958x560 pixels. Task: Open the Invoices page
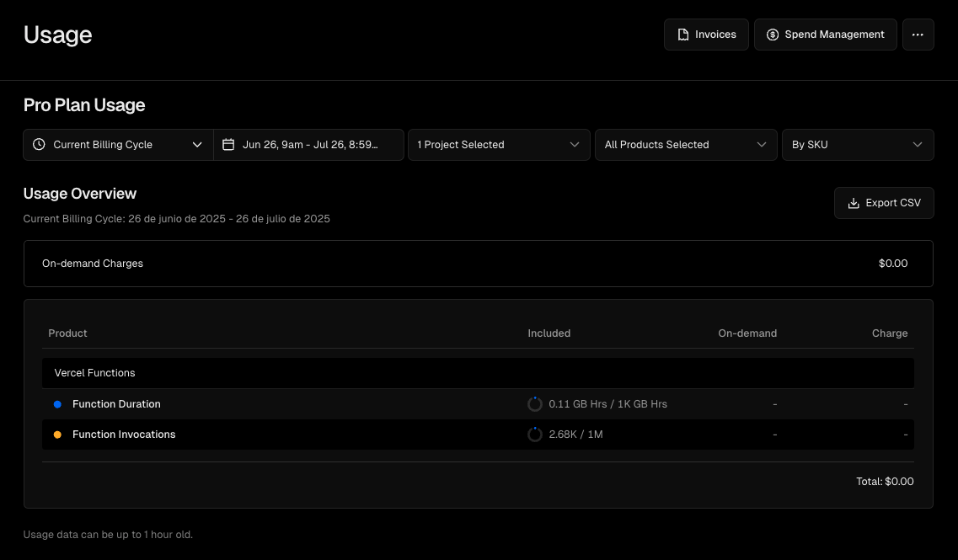pos(706,35)
